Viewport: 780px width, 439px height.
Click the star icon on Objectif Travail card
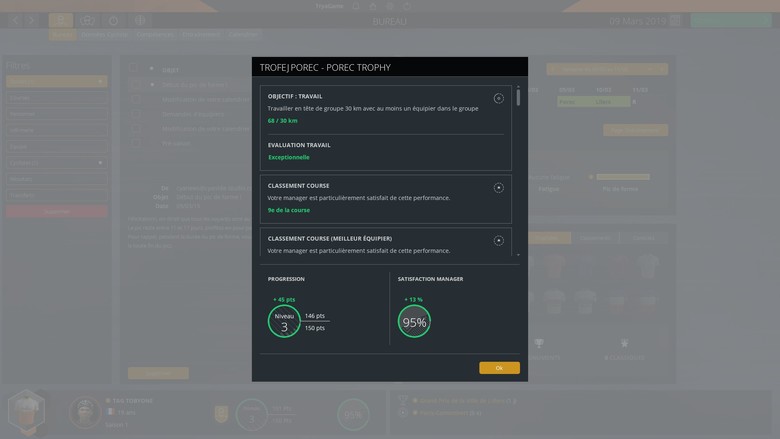coord(499,98)
